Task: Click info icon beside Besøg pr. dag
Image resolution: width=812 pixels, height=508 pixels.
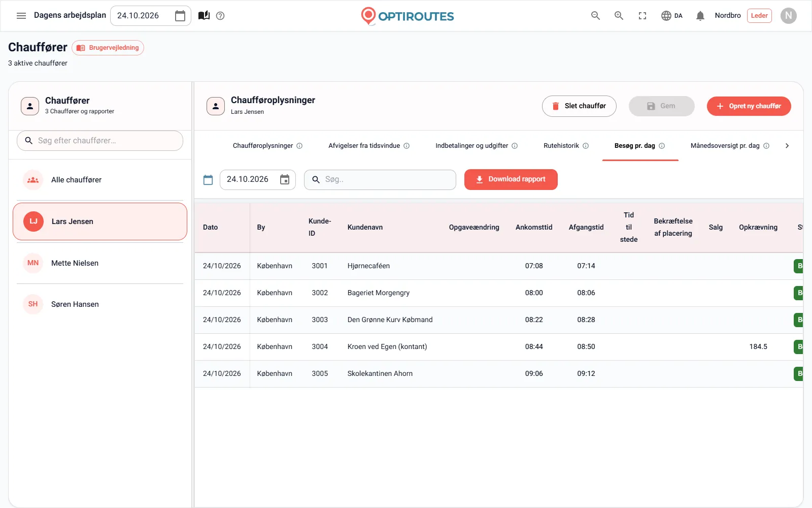Action: (x=662, y=146)
